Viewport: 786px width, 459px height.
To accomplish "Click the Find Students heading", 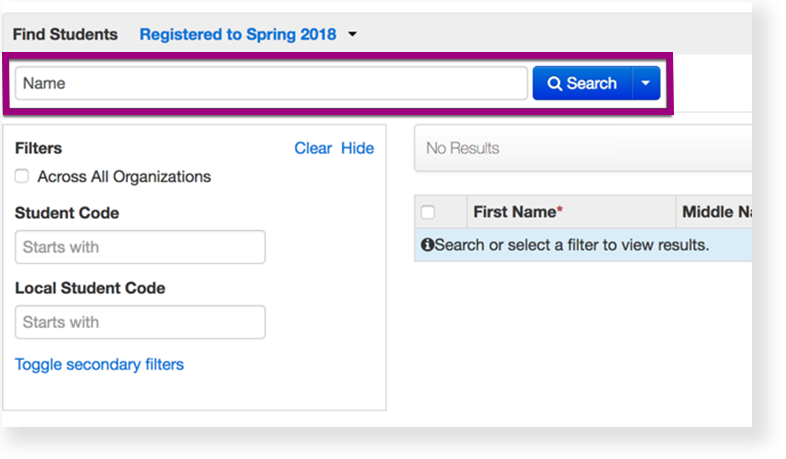I will coord(65,35).
